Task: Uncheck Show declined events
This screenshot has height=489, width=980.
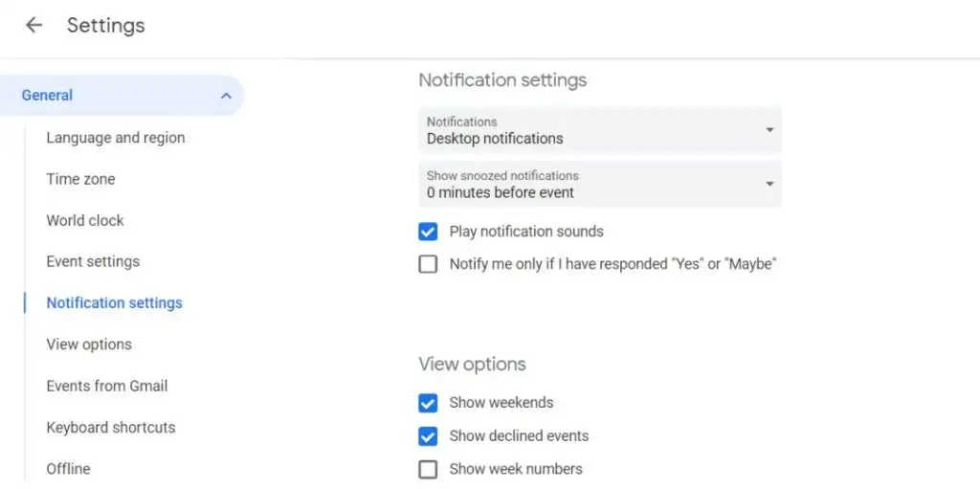Action: 428,435
